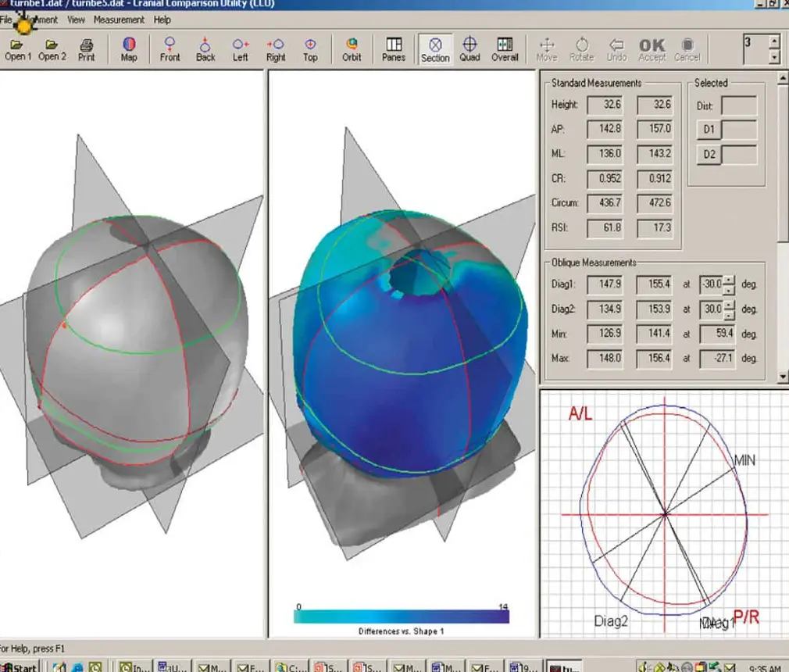
Task: Click the Print toolbar icon
Action: [87, 48]
